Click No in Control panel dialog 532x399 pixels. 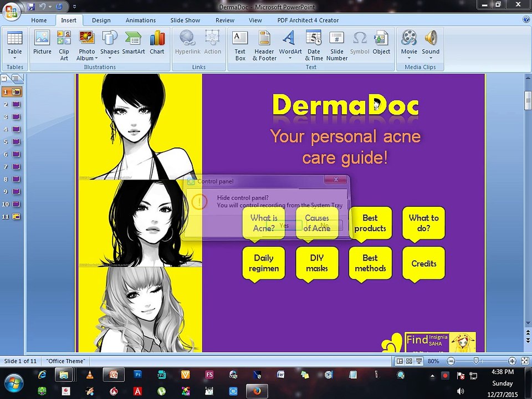pos(324,226)
